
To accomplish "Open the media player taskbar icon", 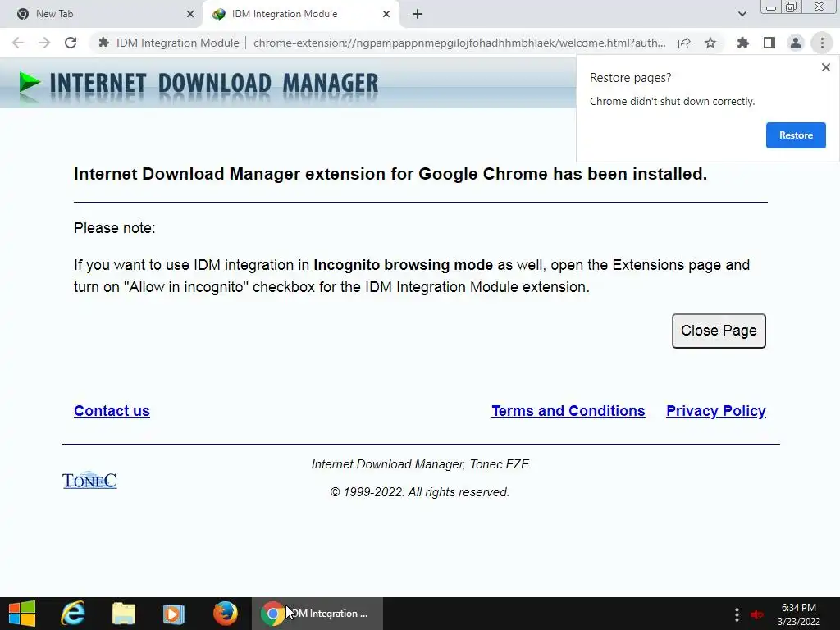I will (x=174, y=614).
